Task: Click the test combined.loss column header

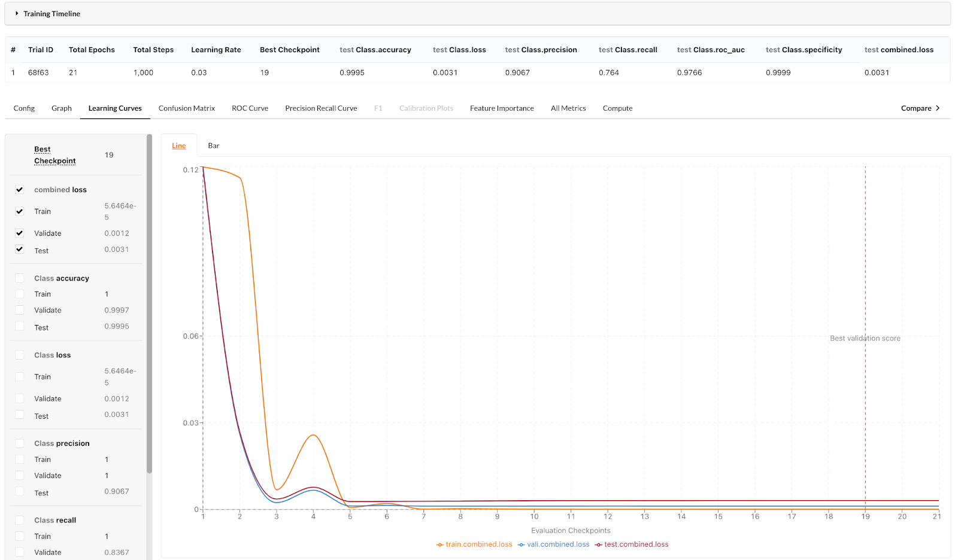Action: coord(899,50)
